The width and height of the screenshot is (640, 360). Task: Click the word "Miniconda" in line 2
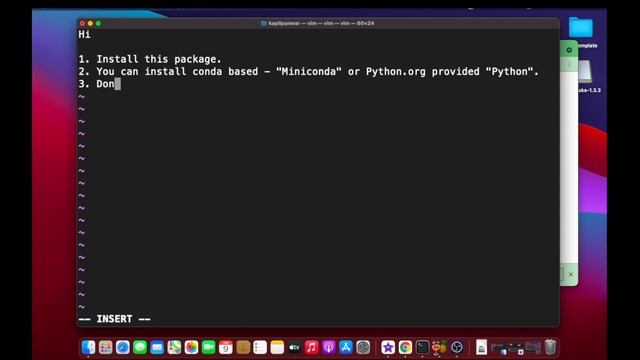(x=309, y=71)
